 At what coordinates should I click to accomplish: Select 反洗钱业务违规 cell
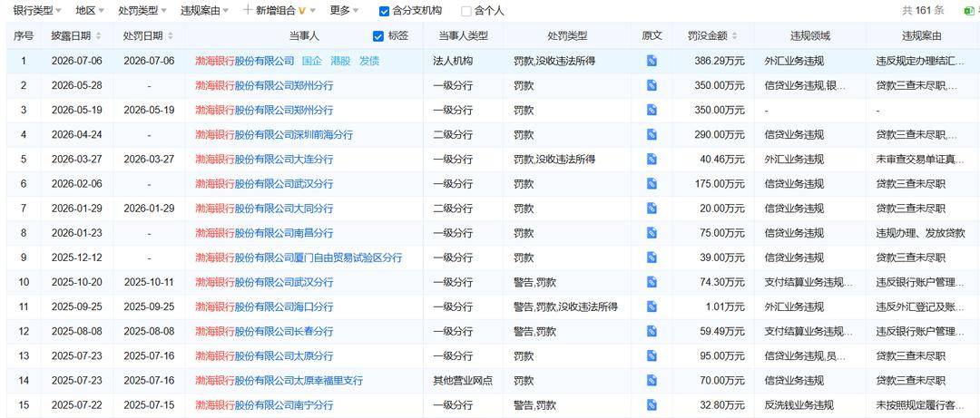tap(799, 405)
